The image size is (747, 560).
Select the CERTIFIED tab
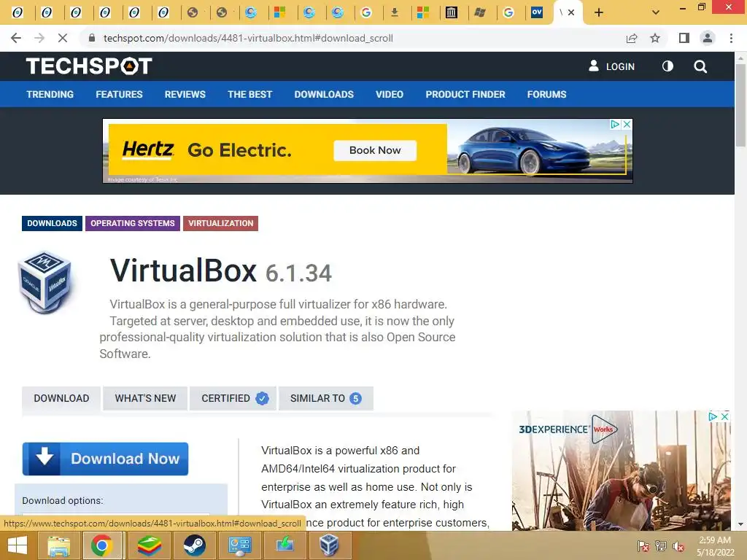point(233,399)
